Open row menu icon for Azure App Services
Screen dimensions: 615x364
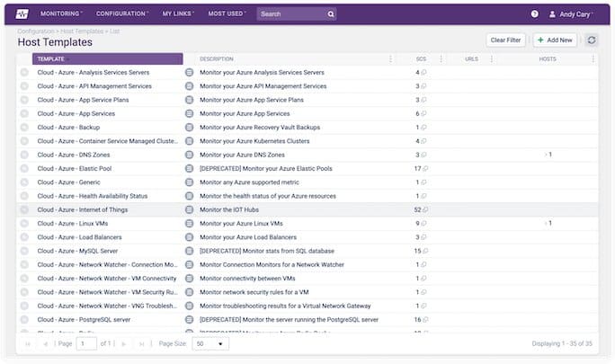coord(189,113)
